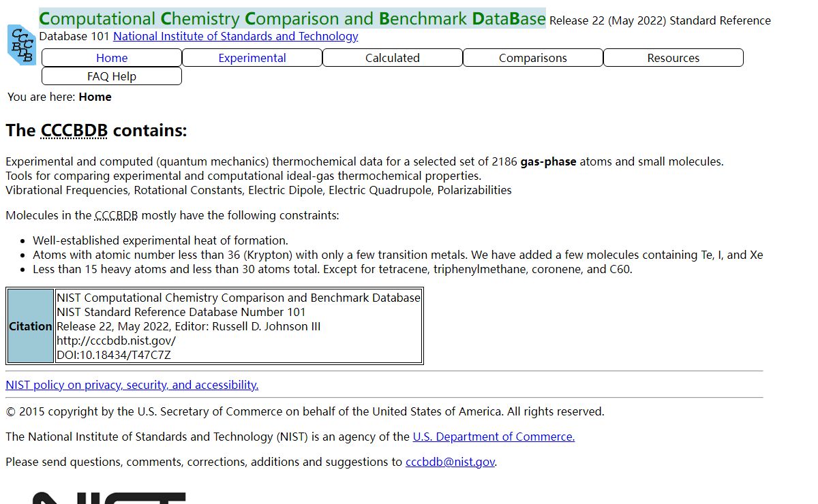Click the 'Release 22 (May 2022) Standard Reference' header text

pos(660,20)
